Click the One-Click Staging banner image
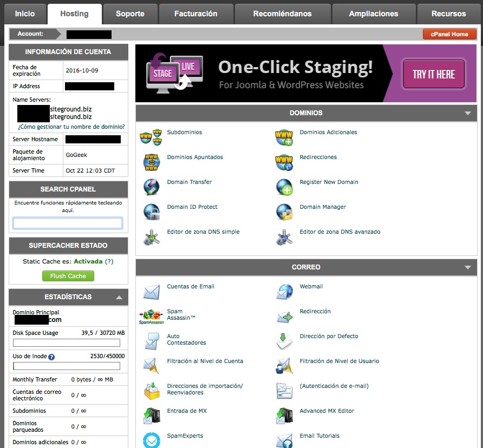This screenshot has height=448, width=483. pos(306,73)
